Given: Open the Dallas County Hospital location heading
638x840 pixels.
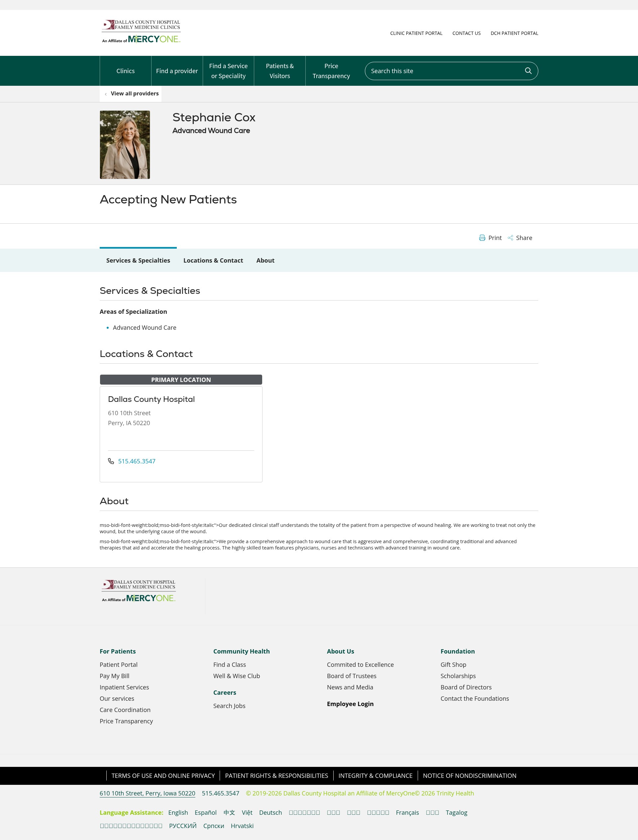Looking at the screenshot, I should [x=151, y=399].
